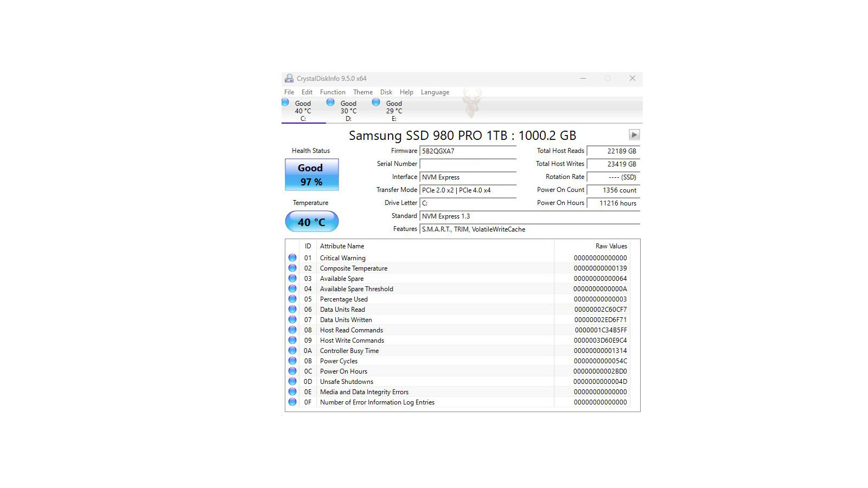Click status orb for Data Units Written row
868x488 pixels.
(292, 320)
